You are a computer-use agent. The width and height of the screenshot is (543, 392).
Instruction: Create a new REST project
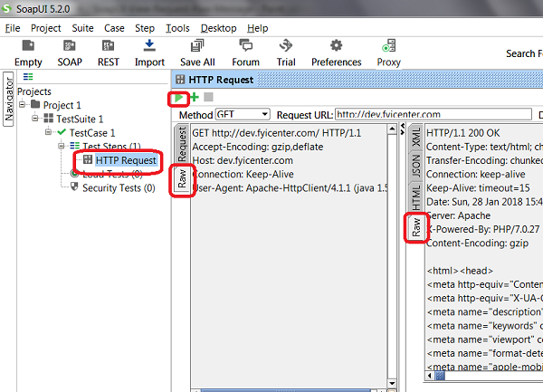tap(108, 53)
